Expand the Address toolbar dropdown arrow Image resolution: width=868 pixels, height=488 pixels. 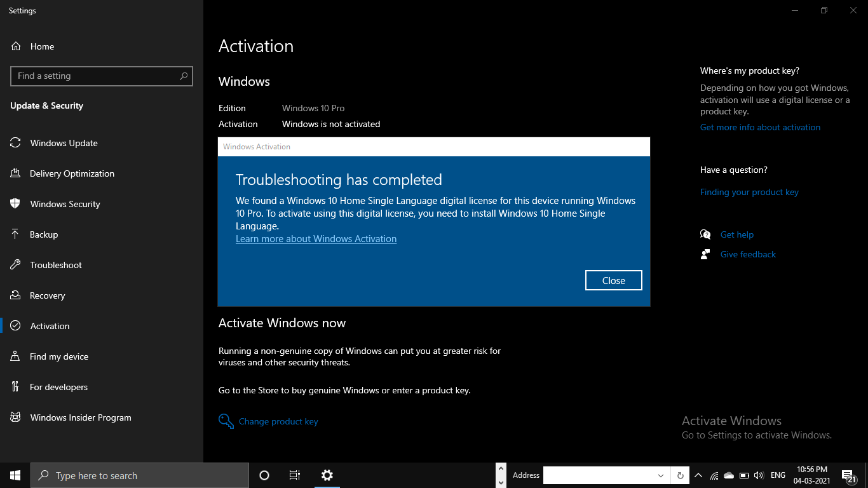point(661,475)
